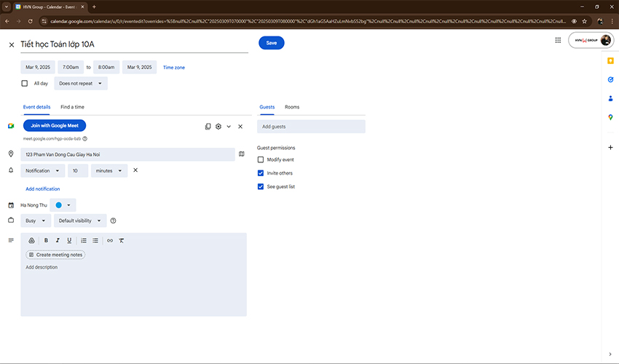Image resolution: width=619 pixels, height=364 pixels.
Task: Open the Chrome three-dot menu
Action: point(612,21)
